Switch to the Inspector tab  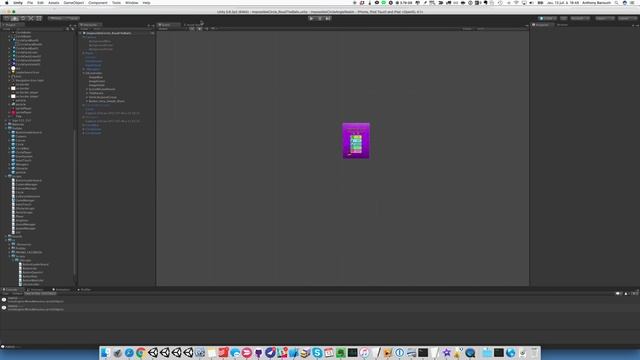(x=543, y=25)
